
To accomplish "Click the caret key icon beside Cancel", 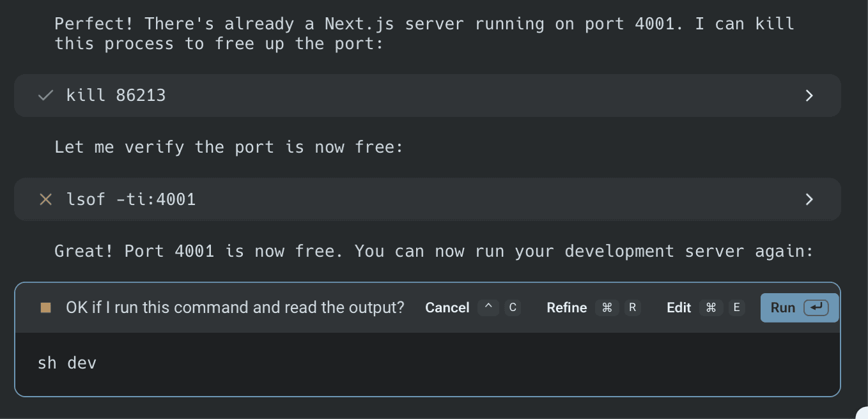I will click(488, 308).
